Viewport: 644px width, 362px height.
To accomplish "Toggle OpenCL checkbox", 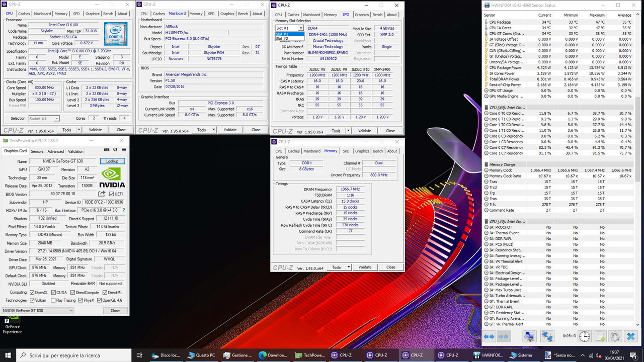I will [x=32, y=292].
